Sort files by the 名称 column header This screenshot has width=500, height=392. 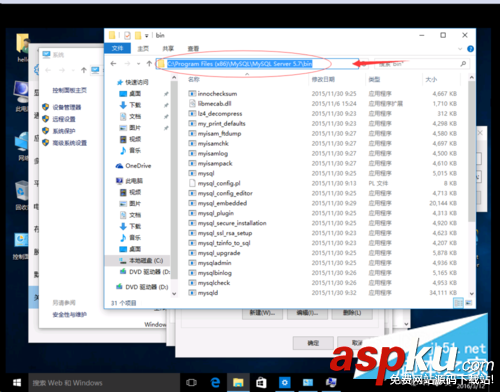coord(194,79)
